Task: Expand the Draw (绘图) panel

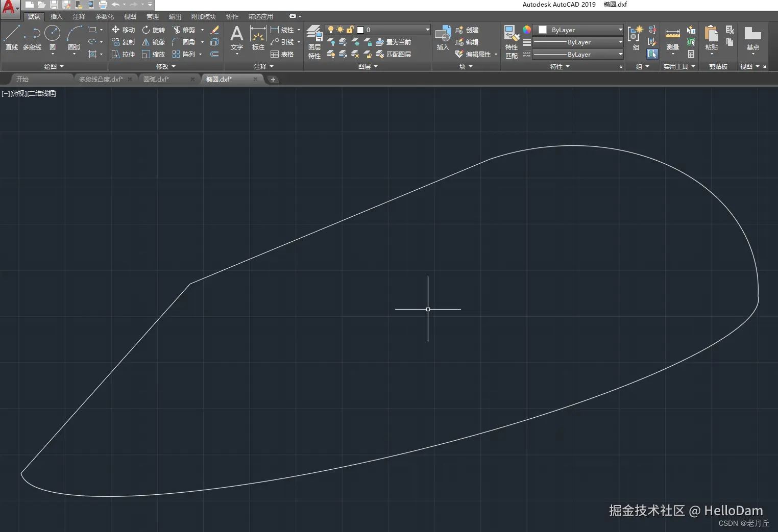Action: pos(54,66)
